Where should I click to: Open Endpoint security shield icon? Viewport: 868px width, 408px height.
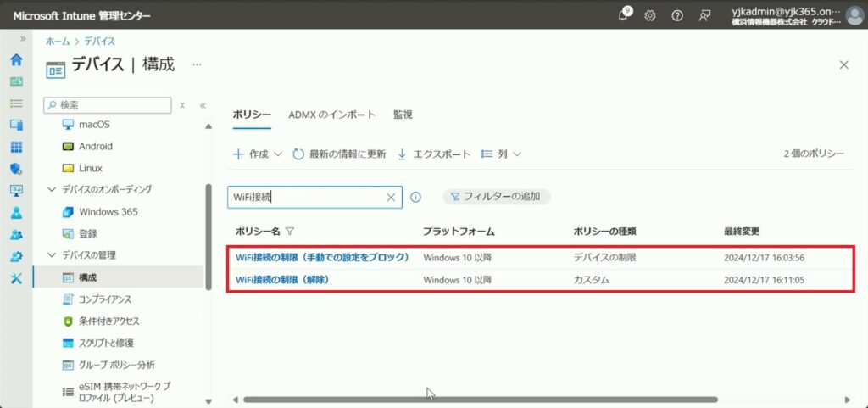(17, 169)
